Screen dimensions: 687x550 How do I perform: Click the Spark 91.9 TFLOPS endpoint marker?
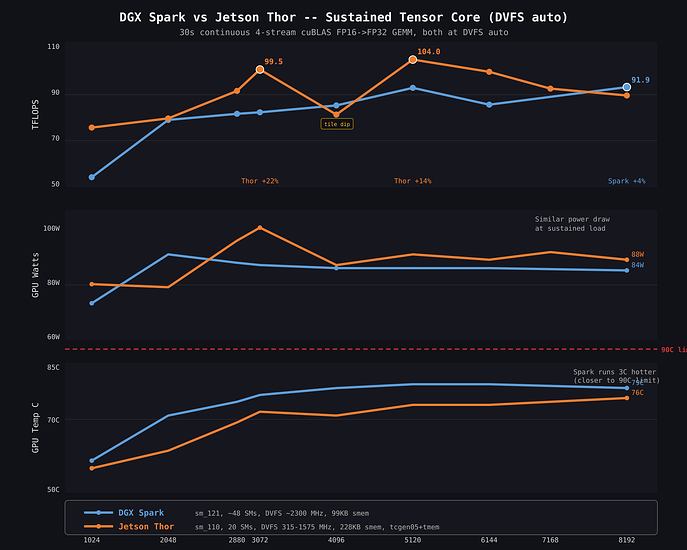coord(627,87)
